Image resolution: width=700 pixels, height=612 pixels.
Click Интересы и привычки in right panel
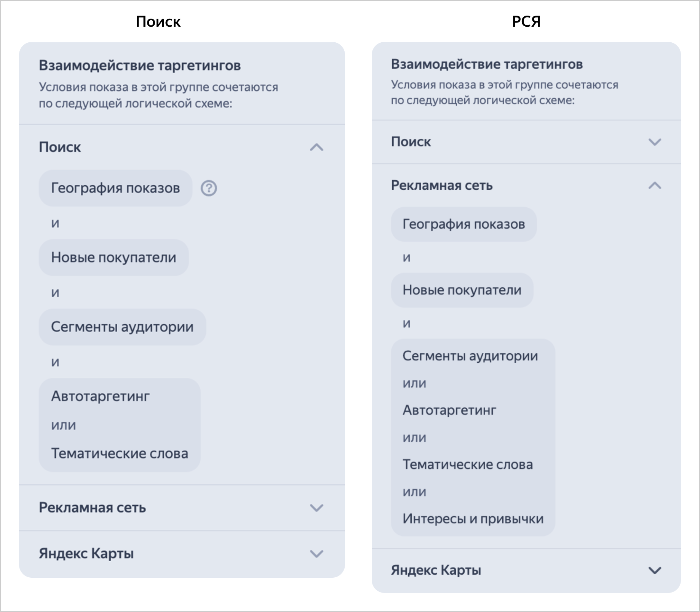473,519
